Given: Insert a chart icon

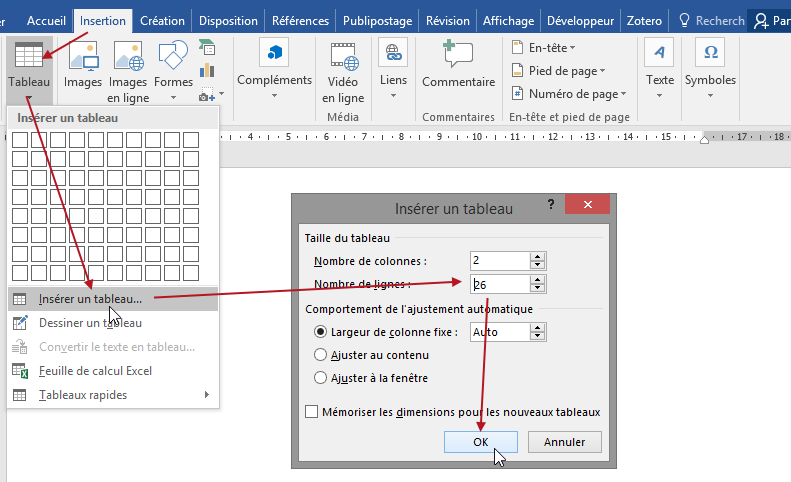Looking at the screenshot, I should coord(207,70).
